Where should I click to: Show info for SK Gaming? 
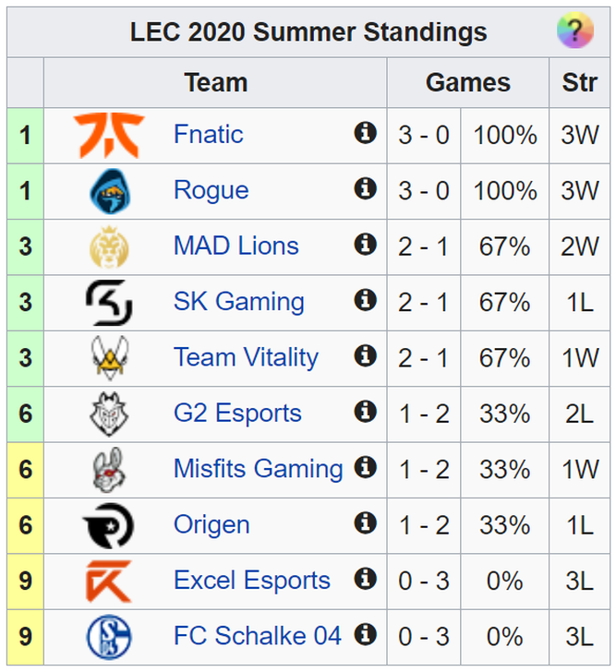[365, 300]
